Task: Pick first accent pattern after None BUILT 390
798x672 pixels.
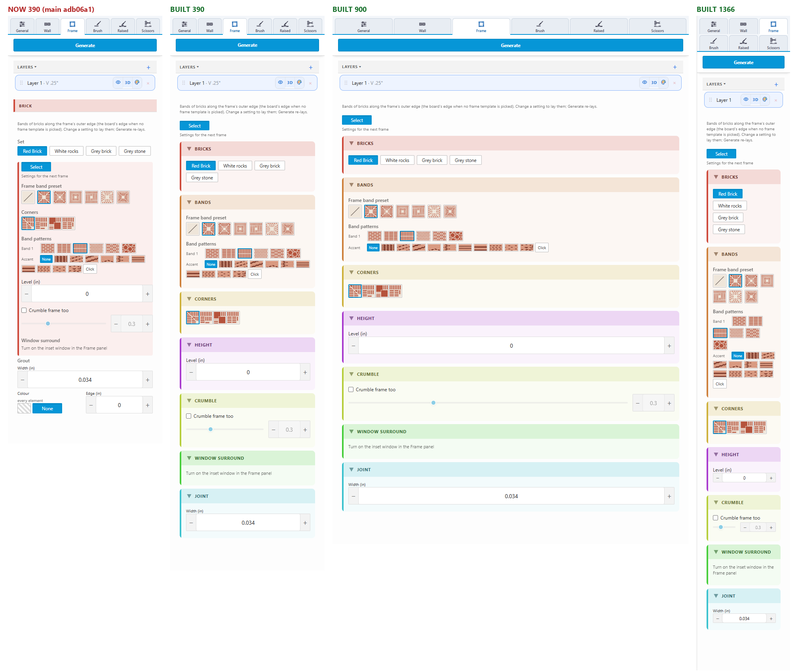Action: tap(226, 264)
